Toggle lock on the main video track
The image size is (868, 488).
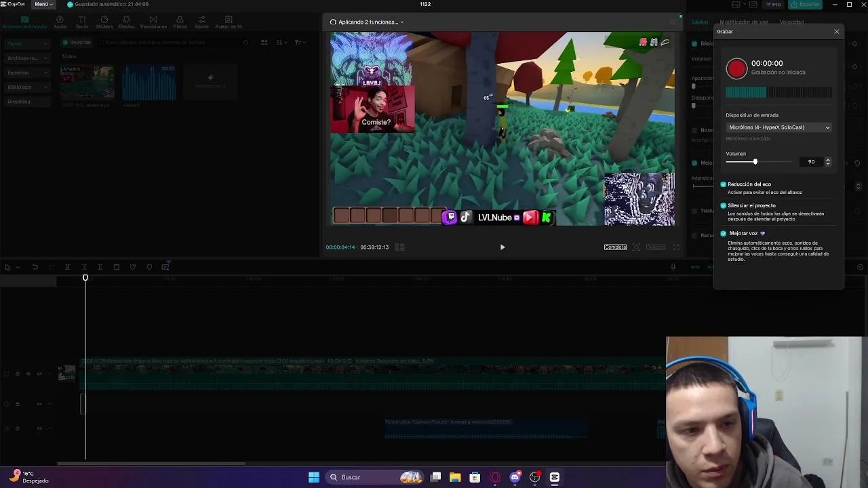[x=18, y=373]
